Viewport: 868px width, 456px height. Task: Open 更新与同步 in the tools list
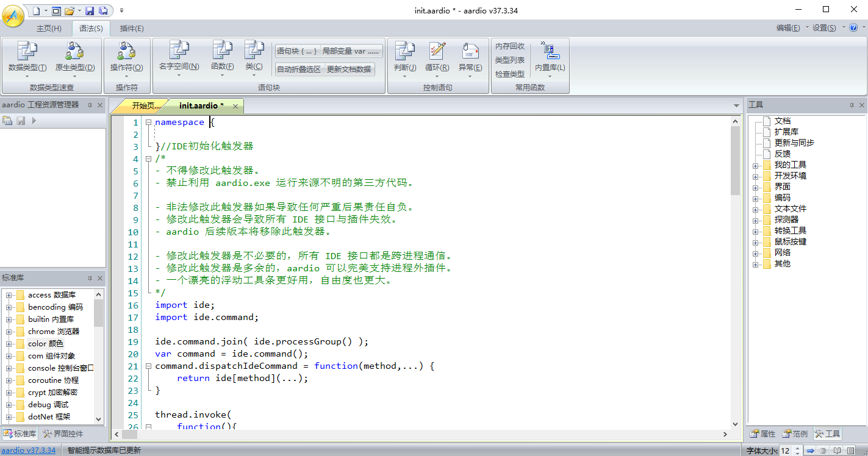pyautogui.click(x=794, y=143)
